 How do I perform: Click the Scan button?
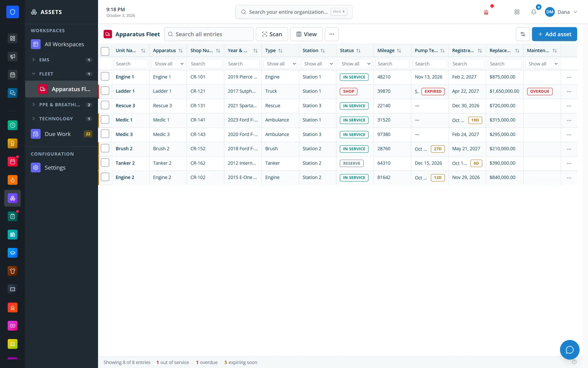(272, 34)
